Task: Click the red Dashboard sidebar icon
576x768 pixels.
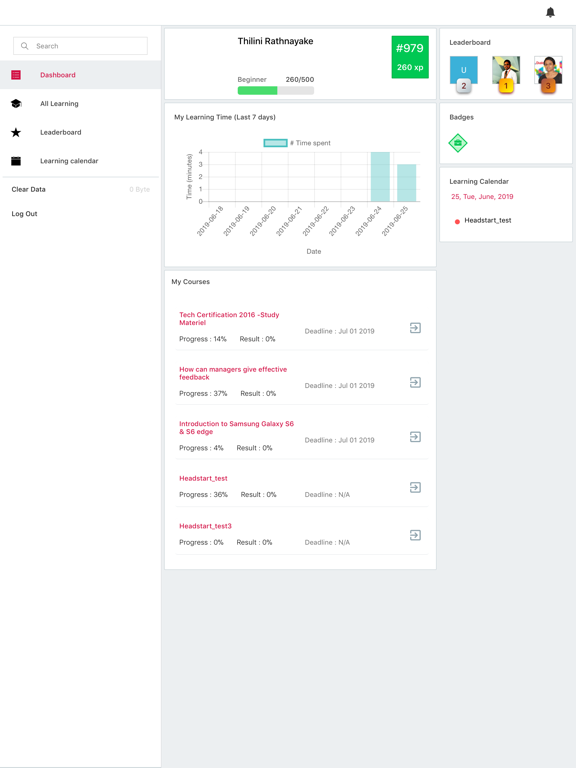Action: 16,75
